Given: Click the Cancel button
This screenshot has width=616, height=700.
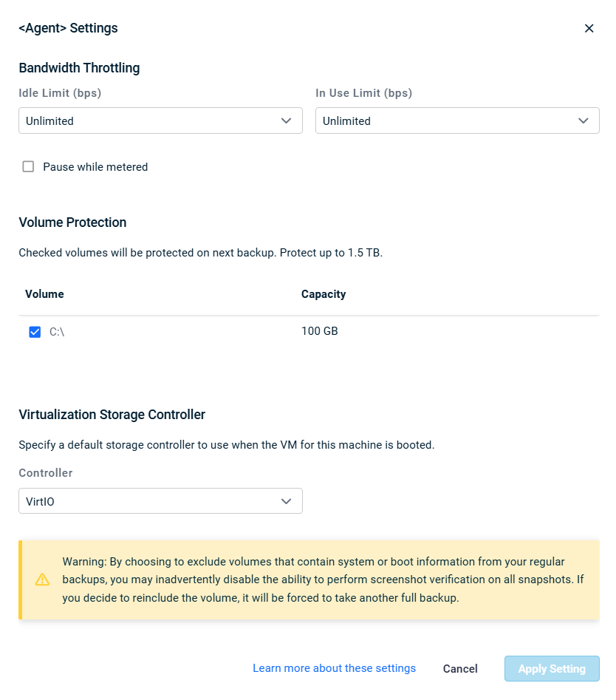Looking at the screenshot, I should [459, 668].
